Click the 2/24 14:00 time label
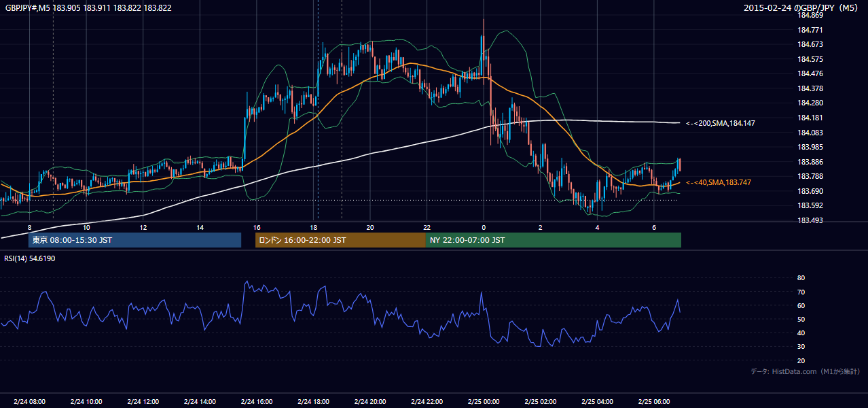The width and height of the screenshot is (868, 408). (200, 401)
